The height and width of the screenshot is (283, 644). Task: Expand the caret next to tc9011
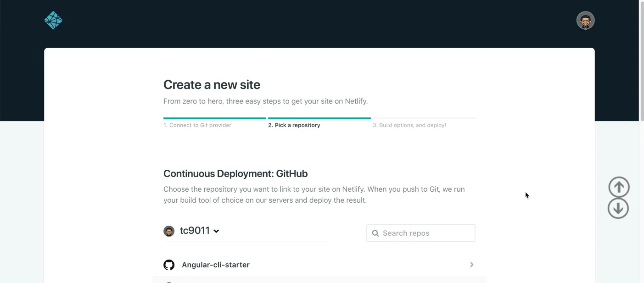(216, 231)
